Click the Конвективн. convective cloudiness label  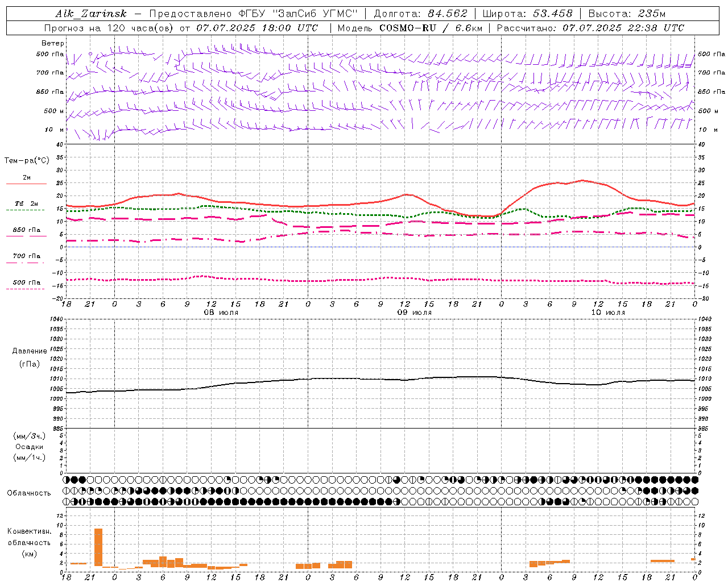click(29, 531)
